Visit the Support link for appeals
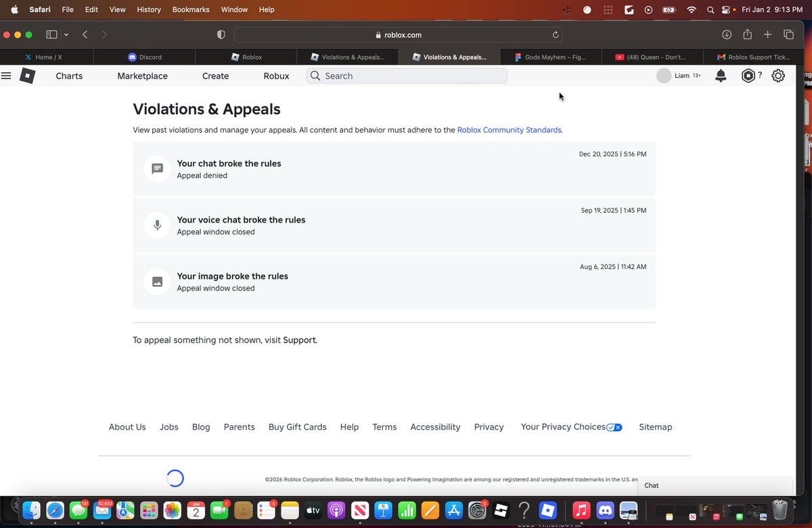 [x=299, y=340]
